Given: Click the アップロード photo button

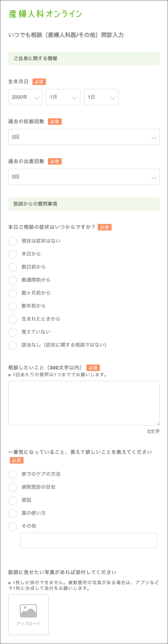Looking at the screenshot, I should (x=28, y=615).
